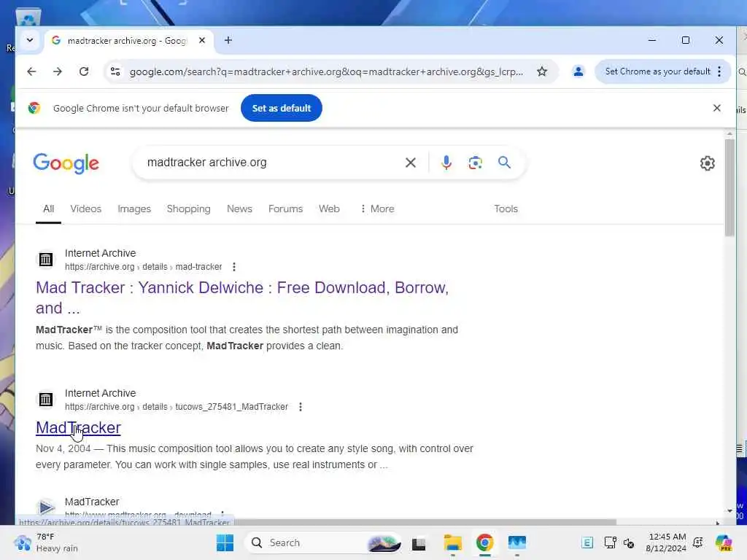747x560 pixels.
Task: Open the Chrome profile icon
Action: tap(578, 71)
